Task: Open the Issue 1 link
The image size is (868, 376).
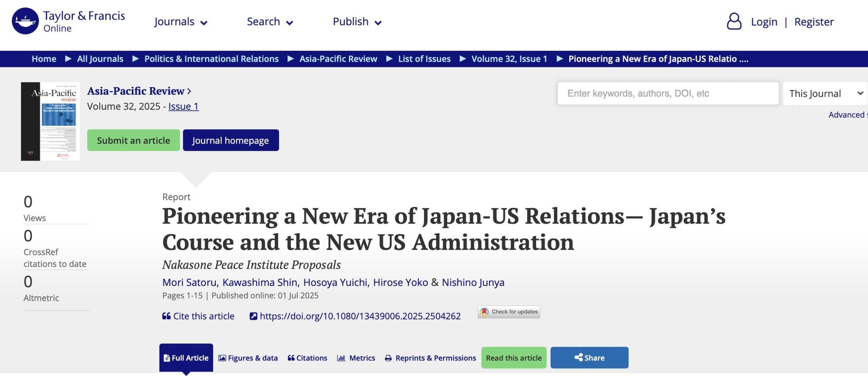Action: click(183, 106)
